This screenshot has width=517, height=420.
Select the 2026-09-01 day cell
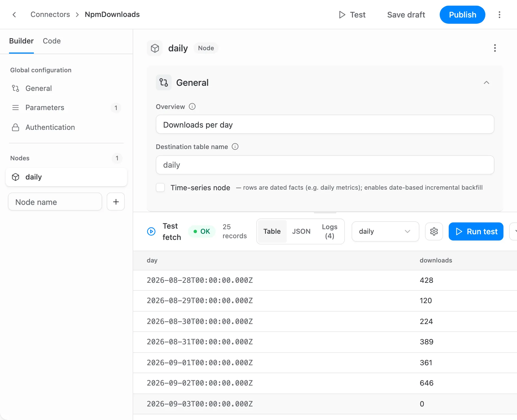click(200, 363)
